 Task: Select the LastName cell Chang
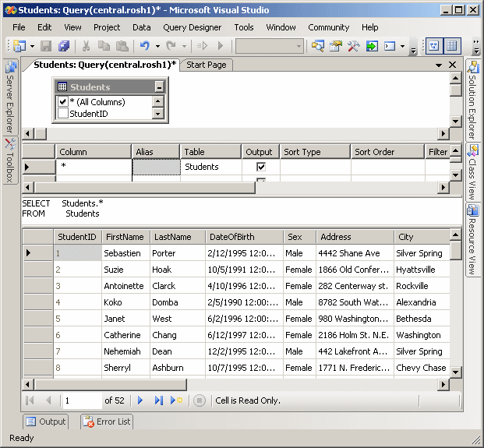pos(178,335)
